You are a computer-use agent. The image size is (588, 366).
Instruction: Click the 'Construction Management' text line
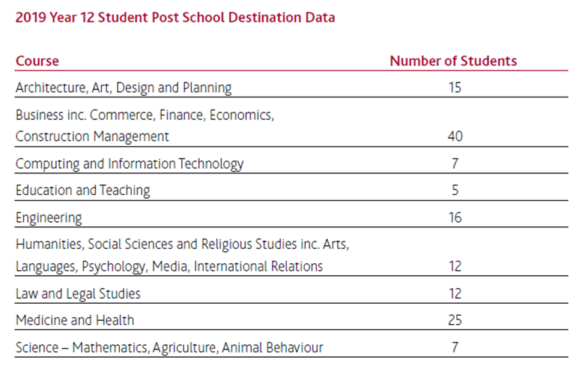click(92, 136)
